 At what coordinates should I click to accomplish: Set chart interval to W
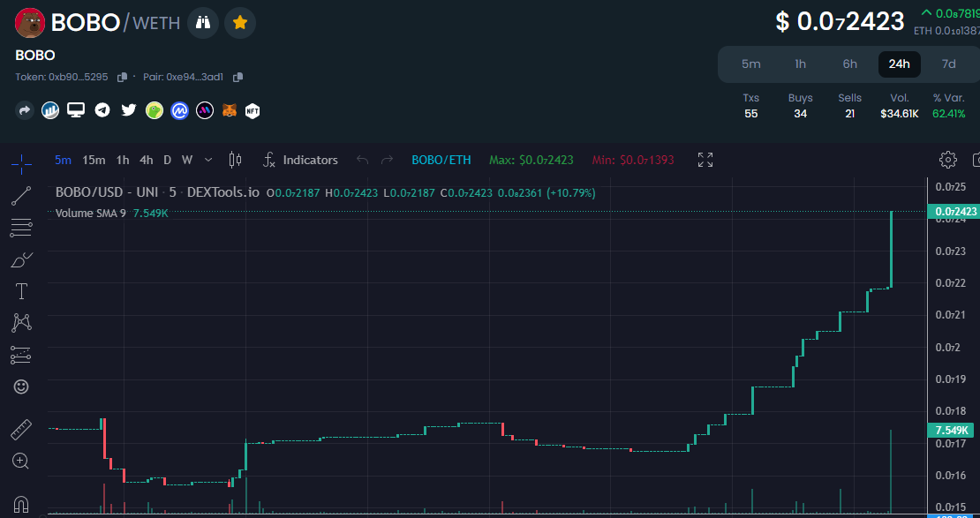187,160
